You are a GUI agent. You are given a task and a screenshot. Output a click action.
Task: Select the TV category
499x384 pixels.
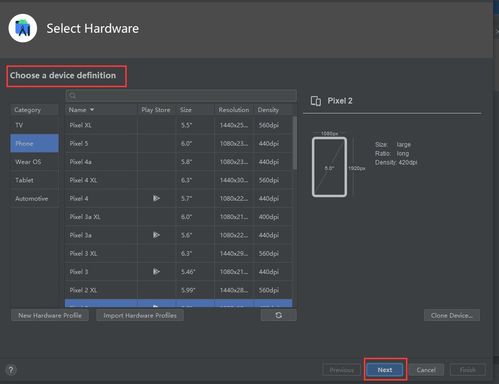34,125
